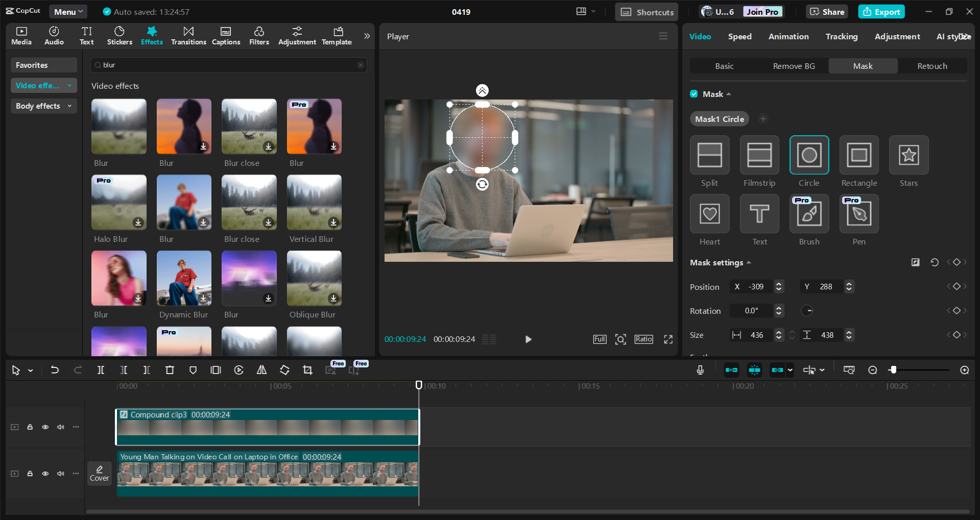Click the Freeze frame playback icon in toolbar
Viewport: 980px width, 520px height.
[238, 370]
